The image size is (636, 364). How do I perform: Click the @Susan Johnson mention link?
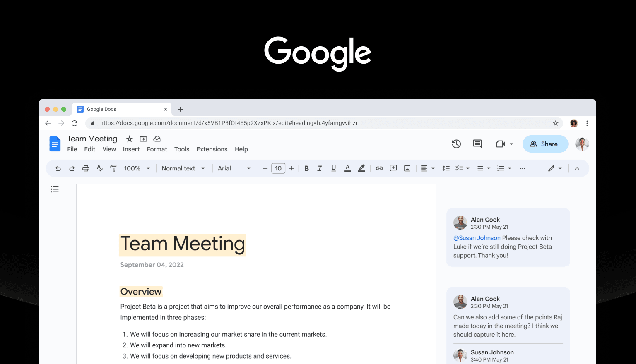[477, 238]
